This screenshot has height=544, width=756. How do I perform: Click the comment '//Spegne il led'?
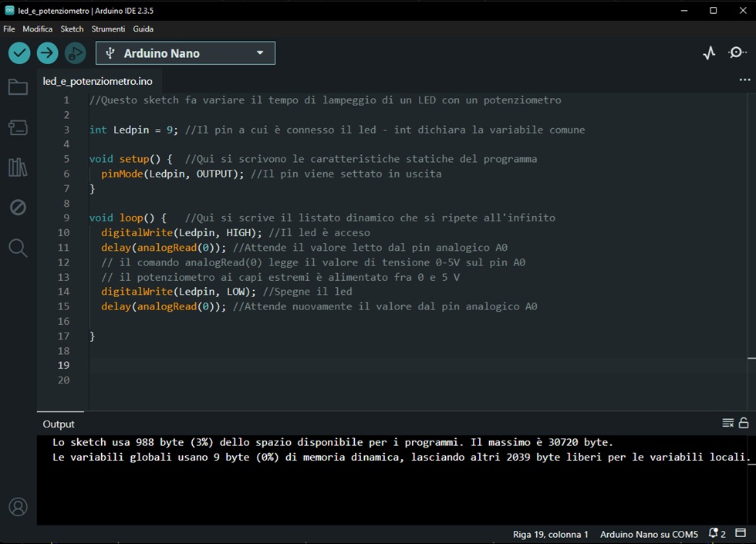pos(308,292)
